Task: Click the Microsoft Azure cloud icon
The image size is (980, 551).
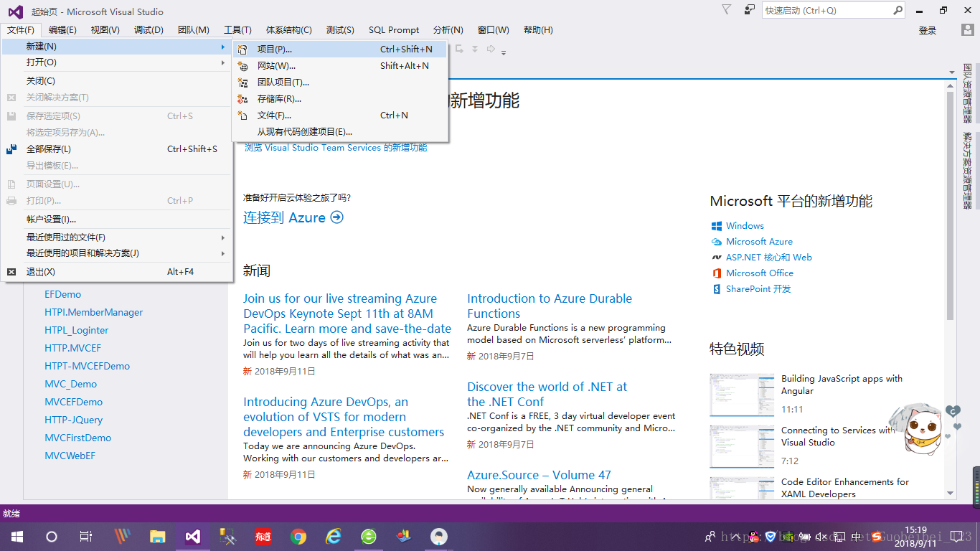Action: click(x=716, y=242)
